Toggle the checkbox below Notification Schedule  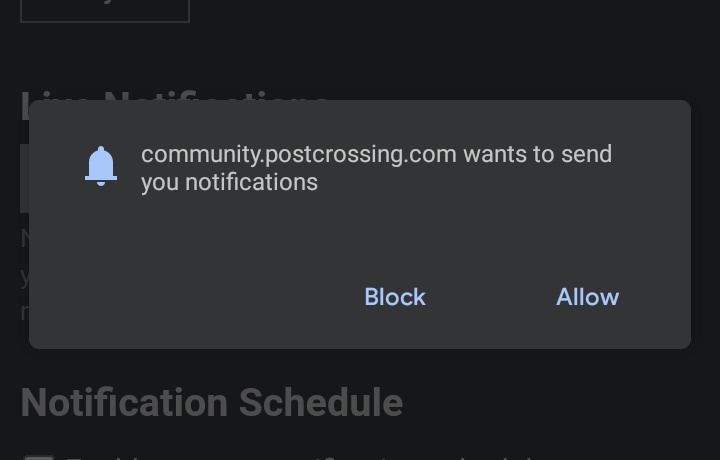[39, 457]
